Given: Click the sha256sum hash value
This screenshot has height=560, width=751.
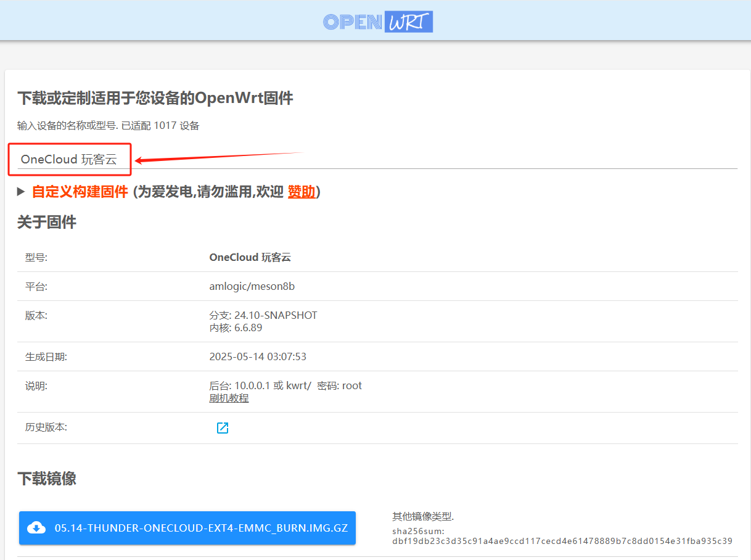Looking at the screenshot, I should (x=562, y=541).
